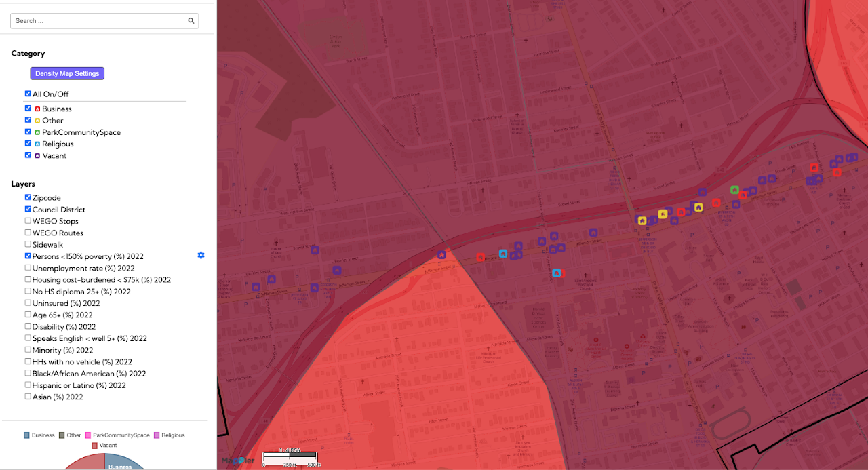Screen dimensions: 868x470
Task: Click the search magnifier icon
Action: 191,21
